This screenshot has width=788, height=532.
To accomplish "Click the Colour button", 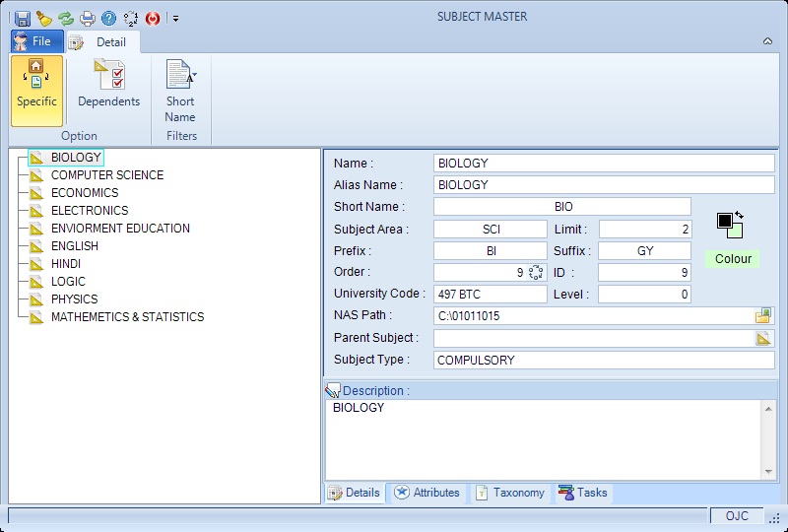I will pyautogui.click(x=733, y=259).
